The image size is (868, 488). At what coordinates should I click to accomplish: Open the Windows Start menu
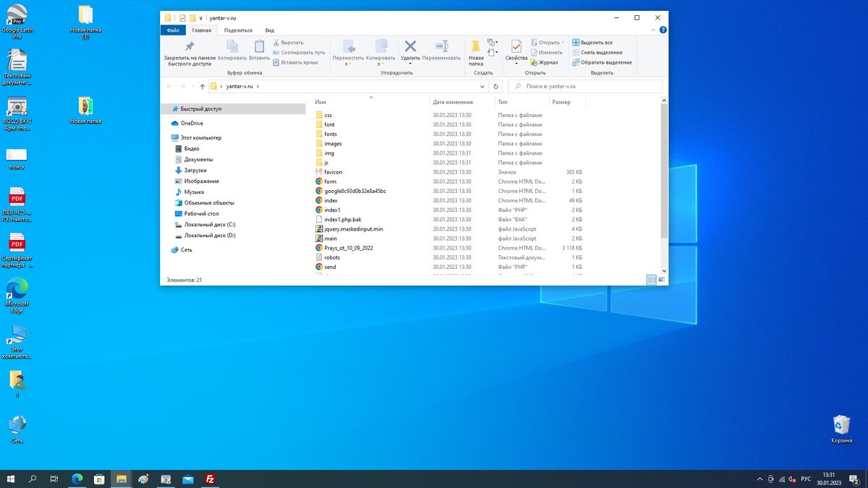11,479
